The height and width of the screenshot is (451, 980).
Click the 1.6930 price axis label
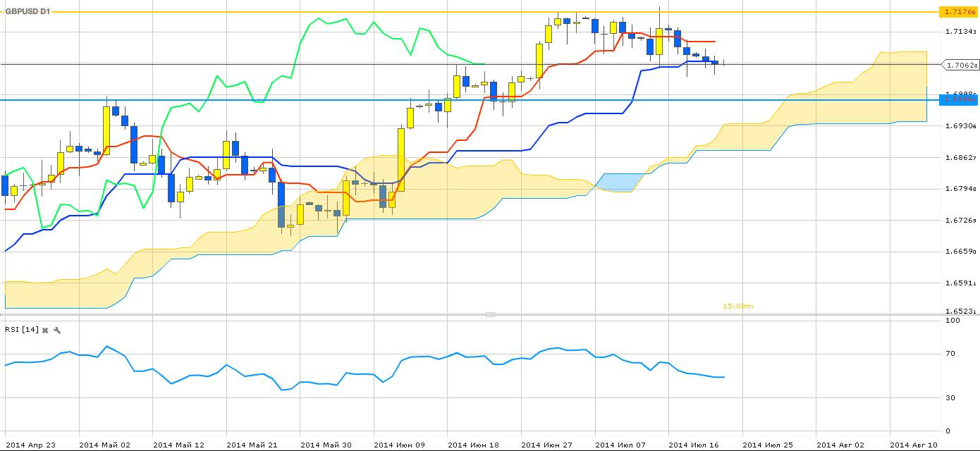[x=960, y=125]
